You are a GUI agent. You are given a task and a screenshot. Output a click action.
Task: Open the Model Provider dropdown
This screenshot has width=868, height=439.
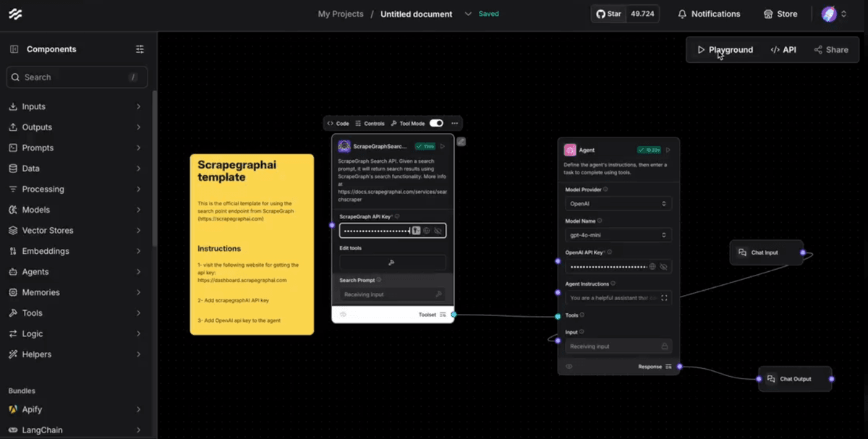(x=618, y=203)
